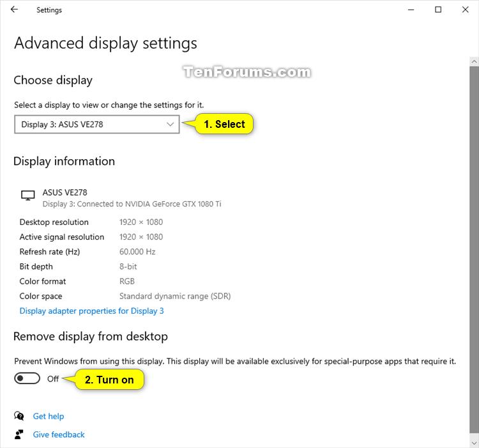The height and width of the screenshot is (448, 479).
Task: Open the Give feedback link
Action: tap(59, 435)
